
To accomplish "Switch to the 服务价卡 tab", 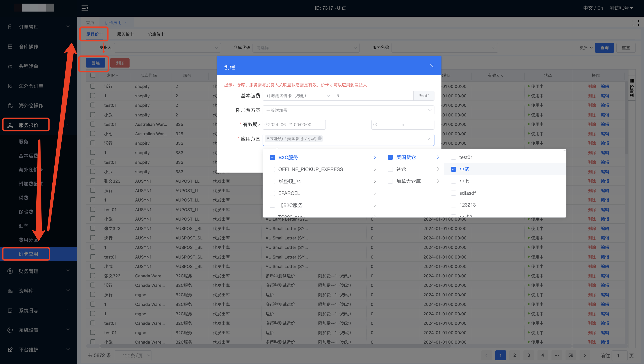I will click(x=125, y=34).
